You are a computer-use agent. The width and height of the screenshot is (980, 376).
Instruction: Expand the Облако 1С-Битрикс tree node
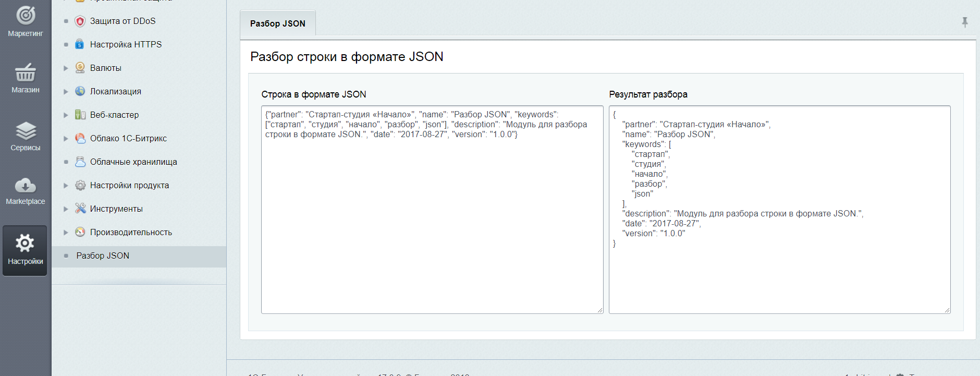[66, 139]
